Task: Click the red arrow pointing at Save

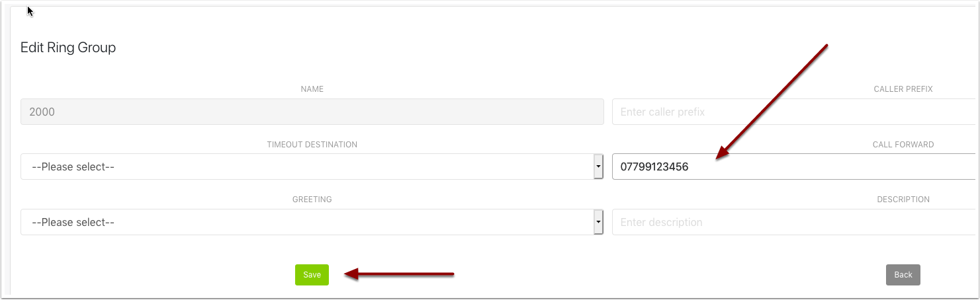Action: 400,274
